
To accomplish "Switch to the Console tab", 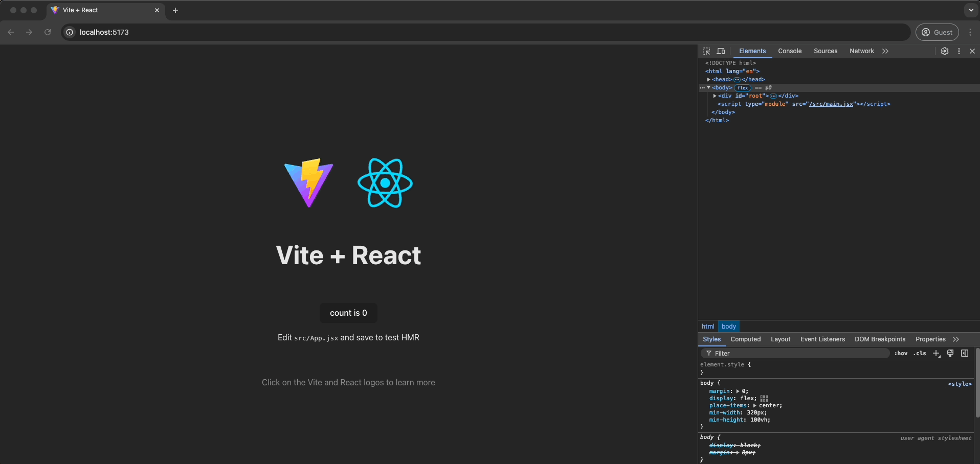I will click(789, 51).
